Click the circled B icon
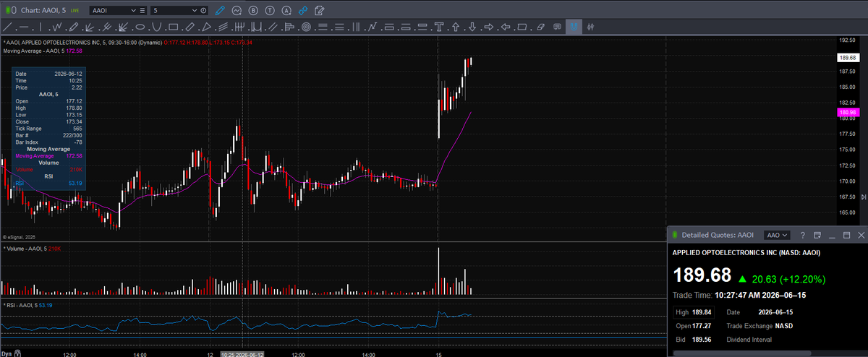The width and height of the screenshot is (868, 357). [253, 11]
